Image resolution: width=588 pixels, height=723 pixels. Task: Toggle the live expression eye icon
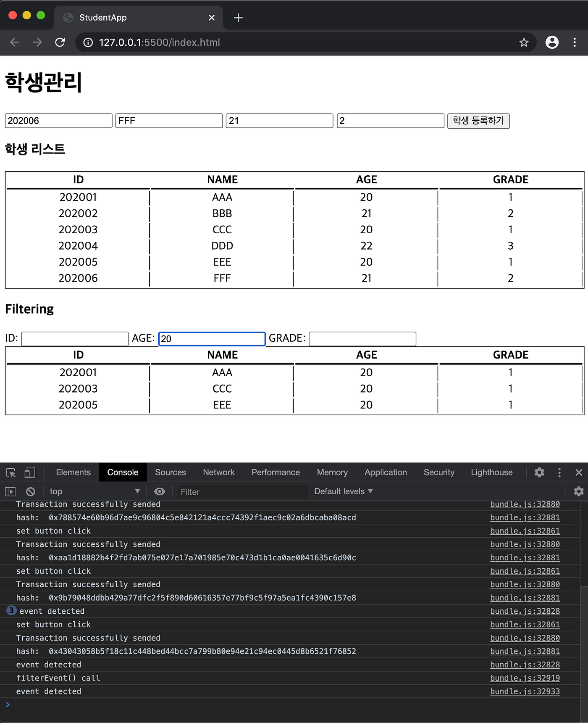pyautogui.click(x=160, y=491)
